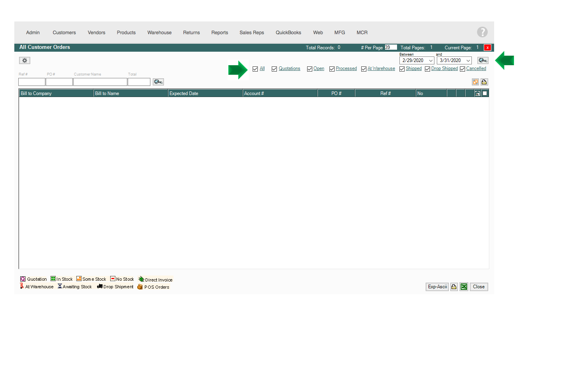Viewport: 588px width, 365px height.
Task: Click the Drop Shipped link
Action: click(444, 69)
